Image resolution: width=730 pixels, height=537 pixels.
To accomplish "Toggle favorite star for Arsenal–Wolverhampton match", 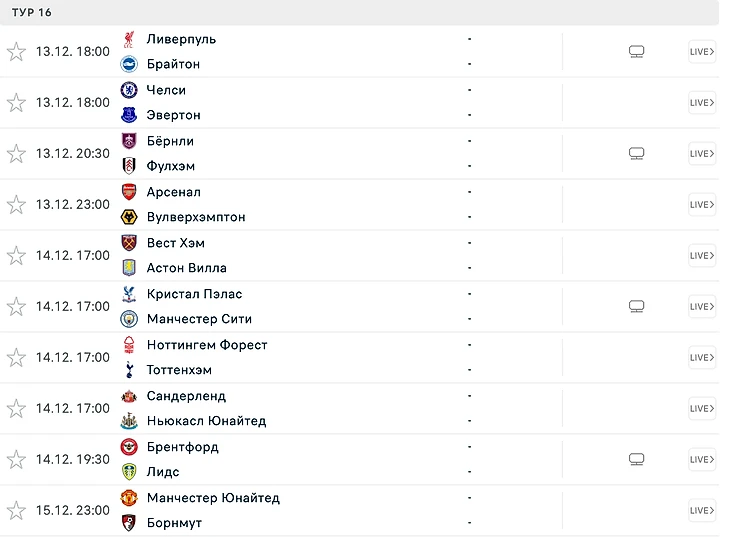I will (x=16, y=205).
